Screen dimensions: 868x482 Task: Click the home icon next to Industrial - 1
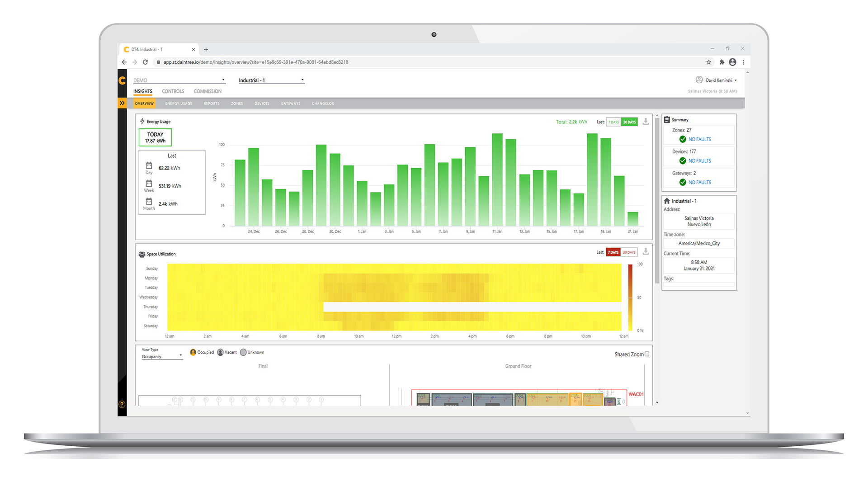point(668,201)
